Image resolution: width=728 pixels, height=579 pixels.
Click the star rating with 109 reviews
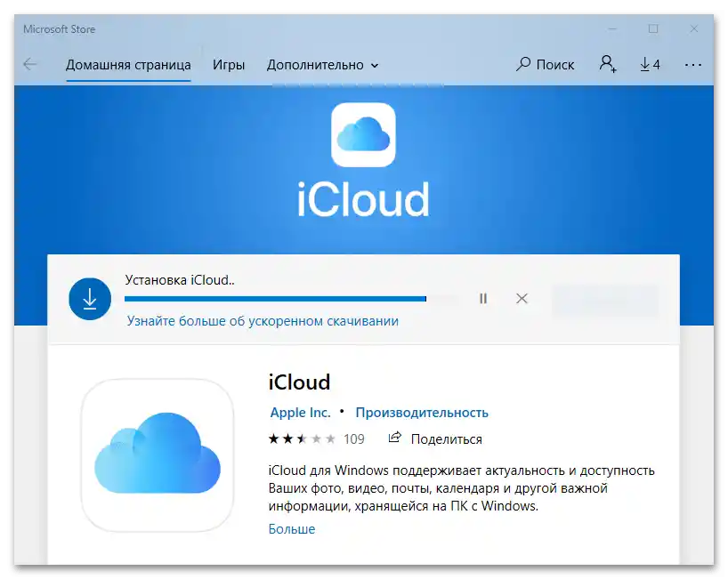click(316, 438)
